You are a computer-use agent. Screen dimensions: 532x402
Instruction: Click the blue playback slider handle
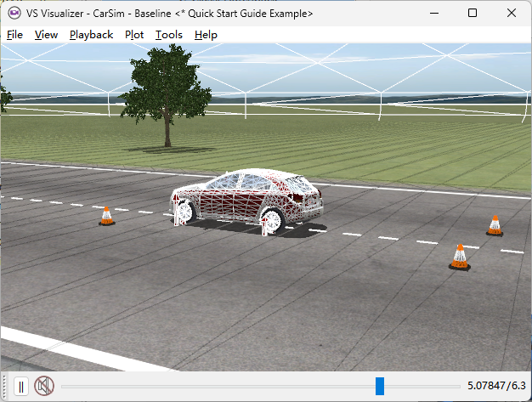tap(380, 387)
